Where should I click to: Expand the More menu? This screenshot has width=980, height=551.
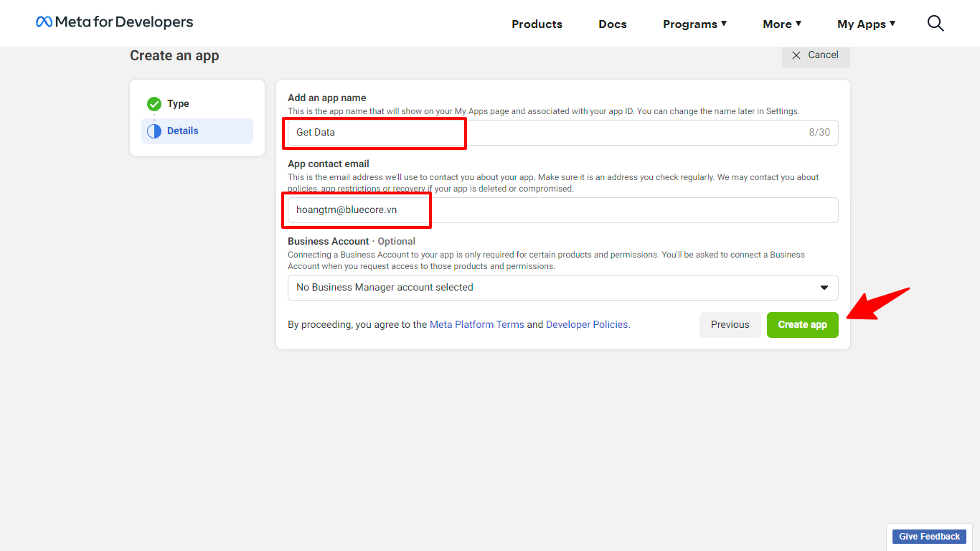(782, 24)
